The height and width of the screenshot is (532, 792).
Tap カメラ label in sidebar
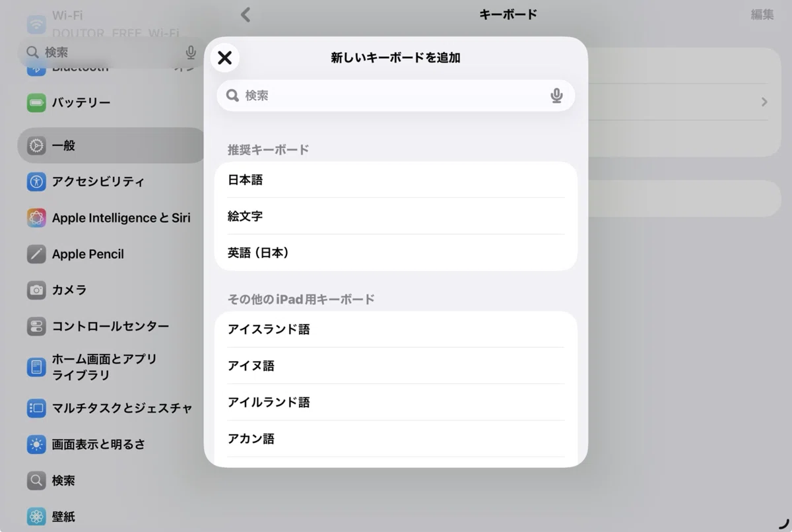[x=69, y=290]
